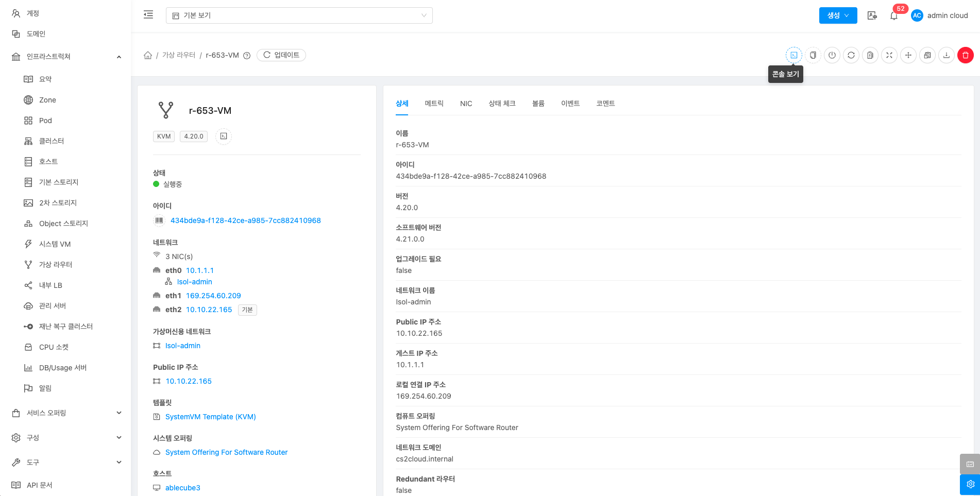The image size is (980, 496).
Task: Click the circular-arrows reboot router icon
Action: coord(851,55)
